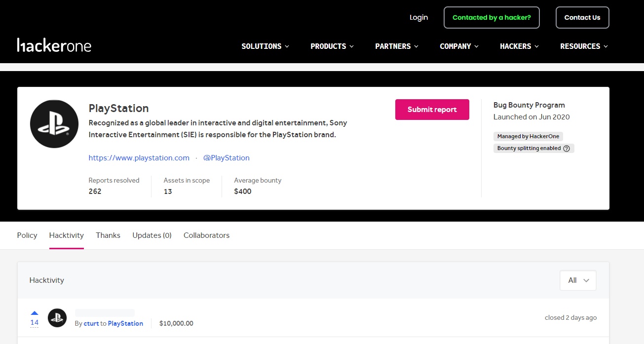Click the Launched on Jun 2020 text
644x344 pixels.
pyautogui.click(x=531, y=117)
